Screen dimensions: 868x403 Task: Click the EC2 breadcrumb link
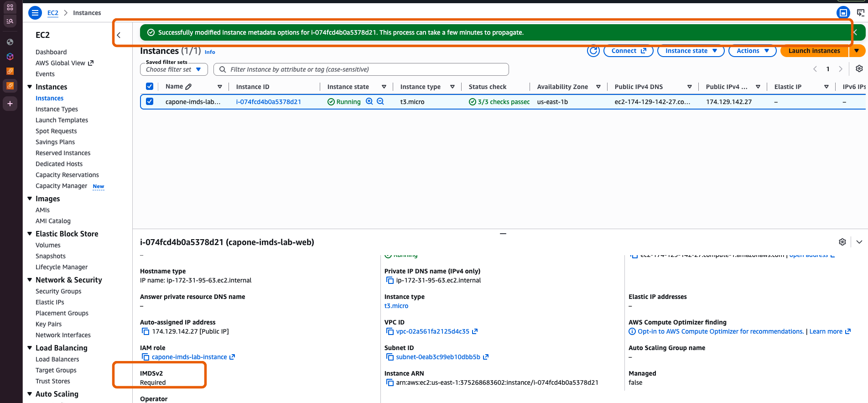pos(53,13)
